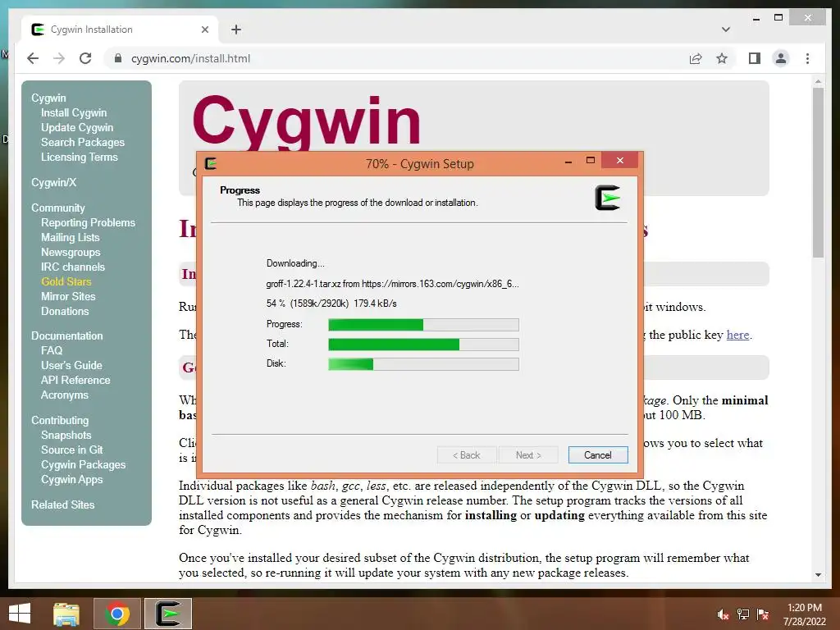Share this page via share icon
The height and width of the screenshot is (630, 840).
coord(696,58)
